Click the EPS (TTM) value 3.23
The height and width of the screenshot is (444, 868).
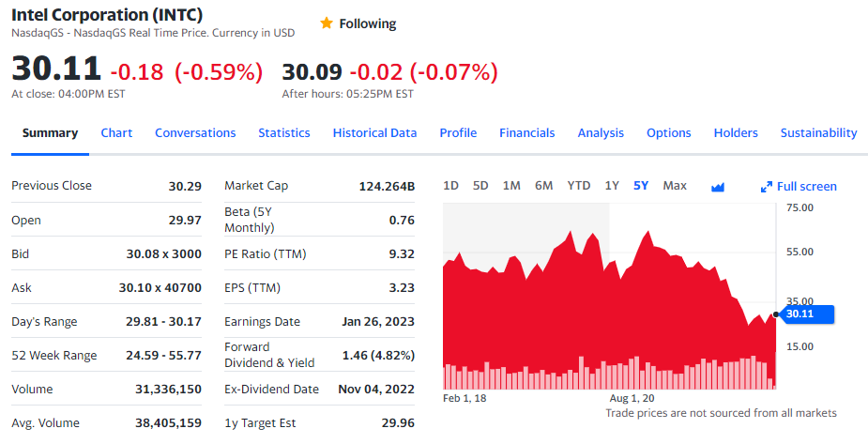[x=402, y=288]
